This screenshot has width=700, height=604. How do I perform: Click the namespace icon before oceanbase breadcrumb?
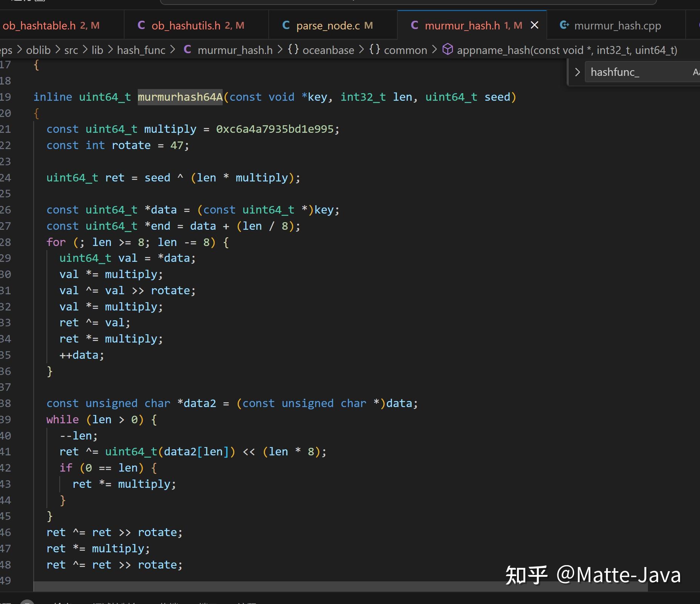[x=293, y=49]
